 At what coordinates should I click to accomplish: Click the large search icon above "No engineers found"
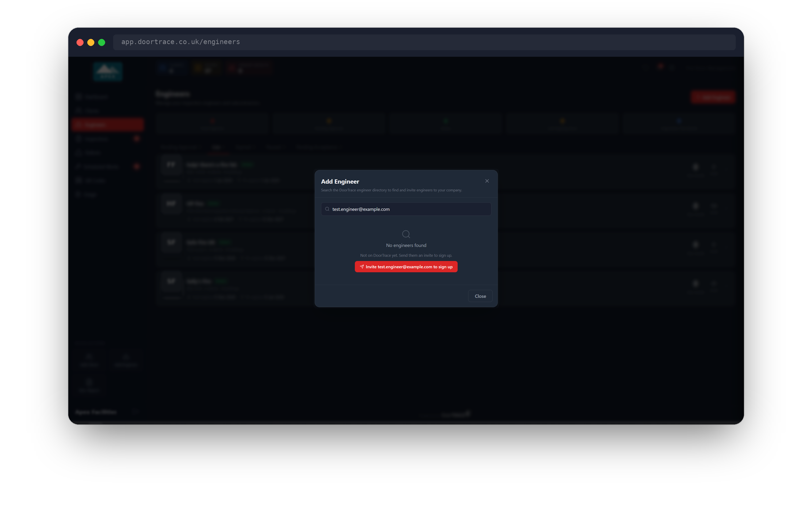(x=406, y=234)
